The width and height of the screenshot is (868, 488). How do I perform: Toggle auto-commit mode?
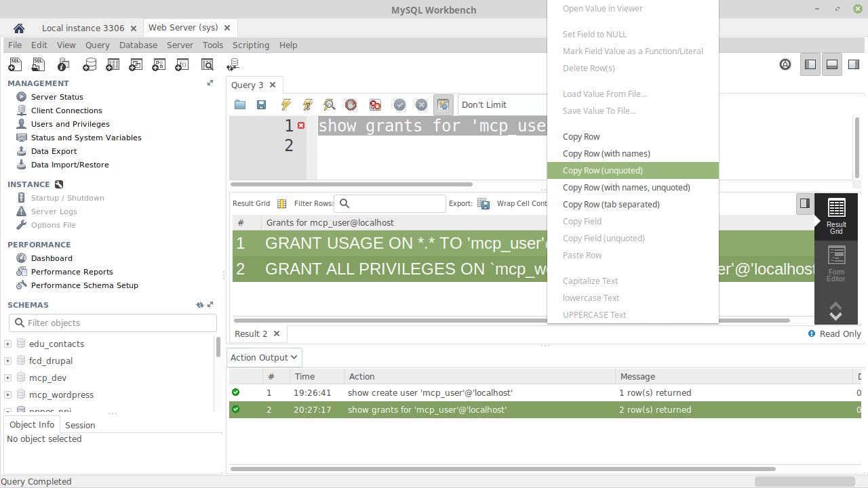click(x=443, y=105)
